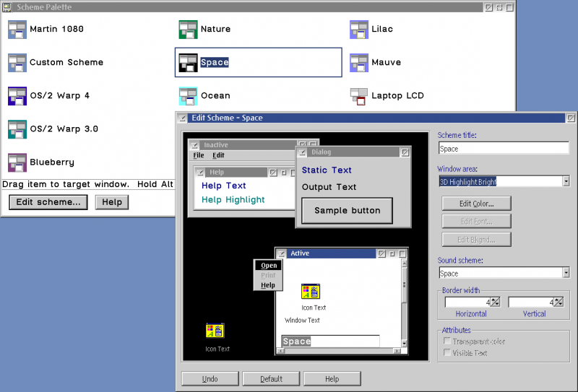The image size is (578, 392).
Task: Click system menu icon of Dialog preview
Action: pyautogui.click(x=302, y=152)
